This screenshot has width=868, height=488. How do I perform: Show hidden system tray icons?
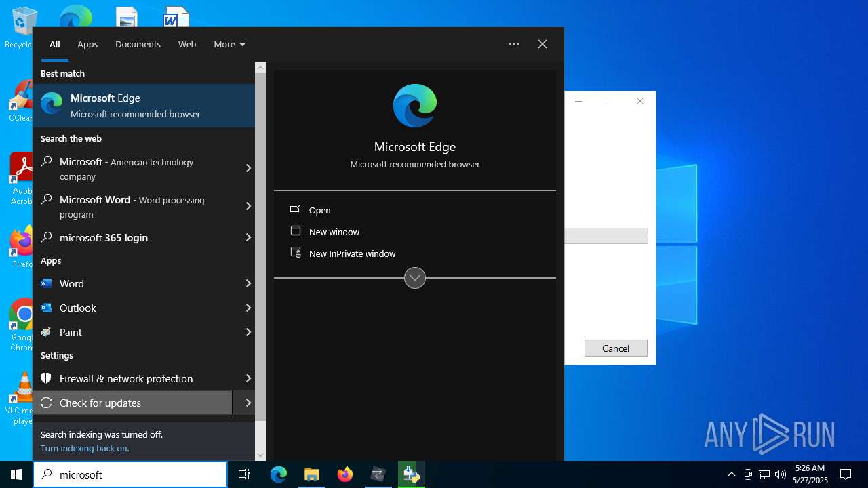tap(731, 474)
